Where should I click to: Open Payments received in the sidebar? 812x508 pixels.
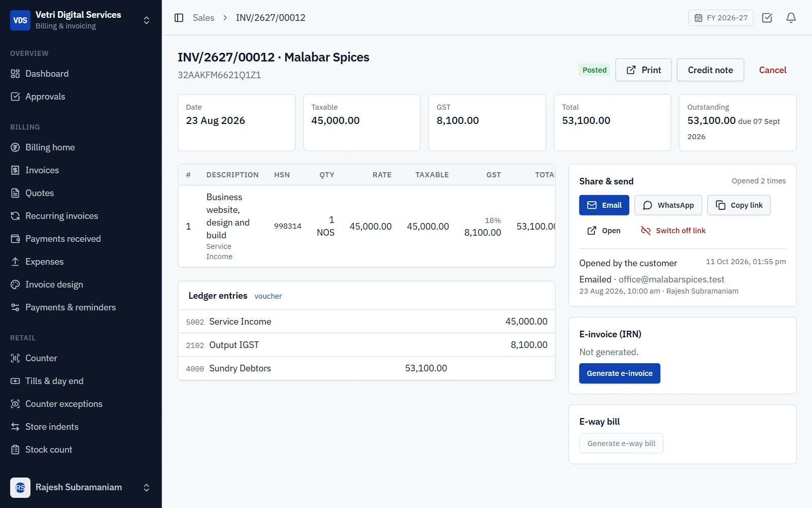(81, 239)
